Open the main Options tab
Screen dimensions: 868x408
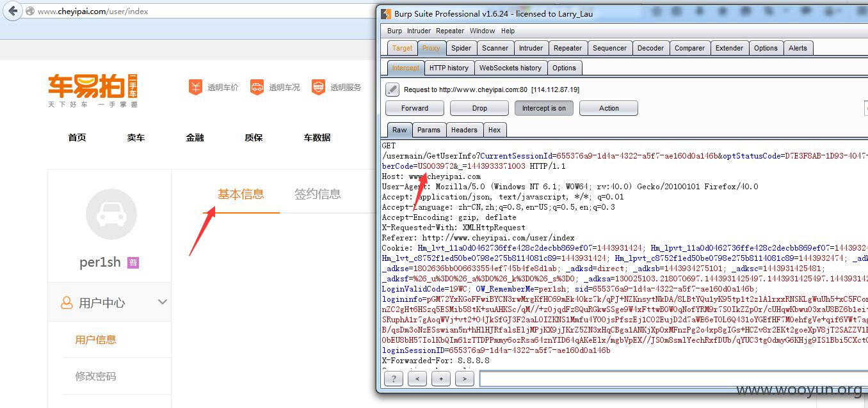pos(766,48)
